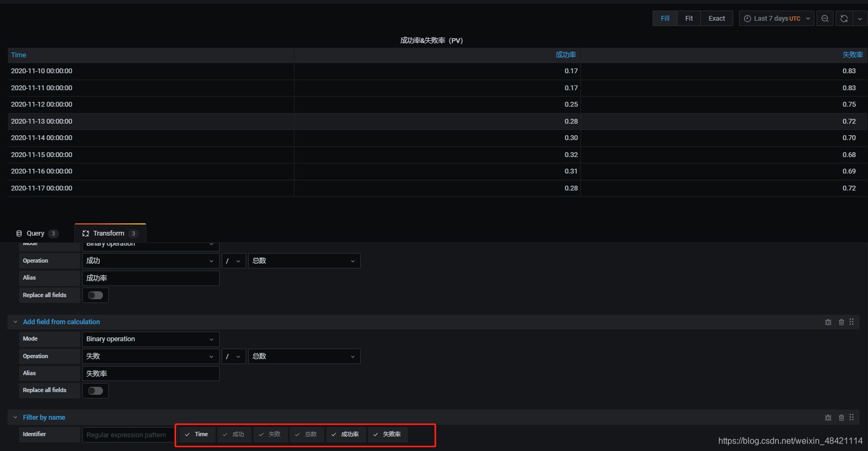Switch to the Transform tab

coord(110,233)
